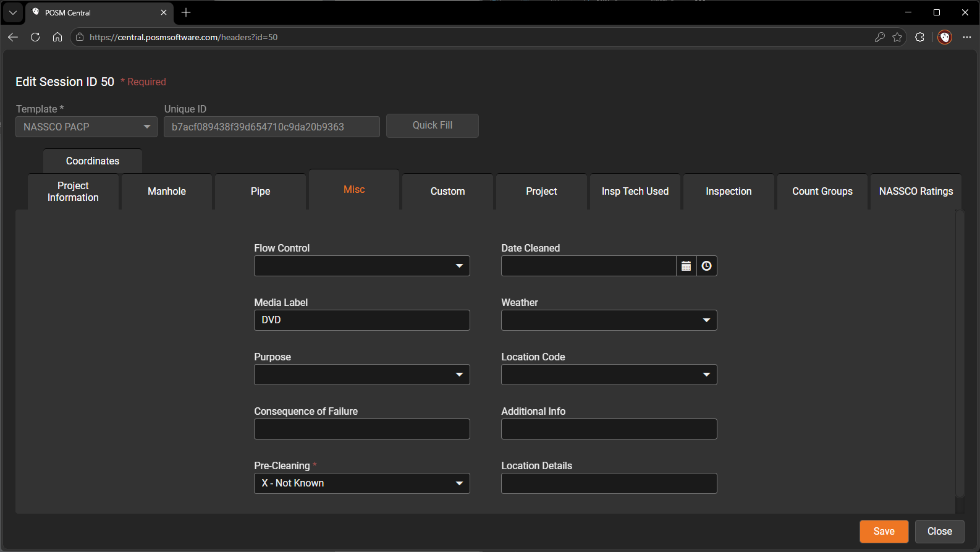Click the Quick Fill button
The width and height of the screenshot is (980, 552).
coord(433,125)
